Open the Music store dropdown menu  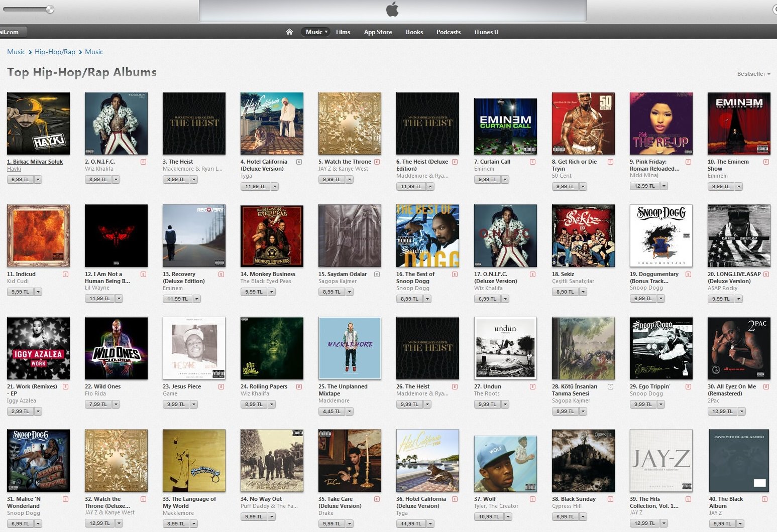pos(316,32)
